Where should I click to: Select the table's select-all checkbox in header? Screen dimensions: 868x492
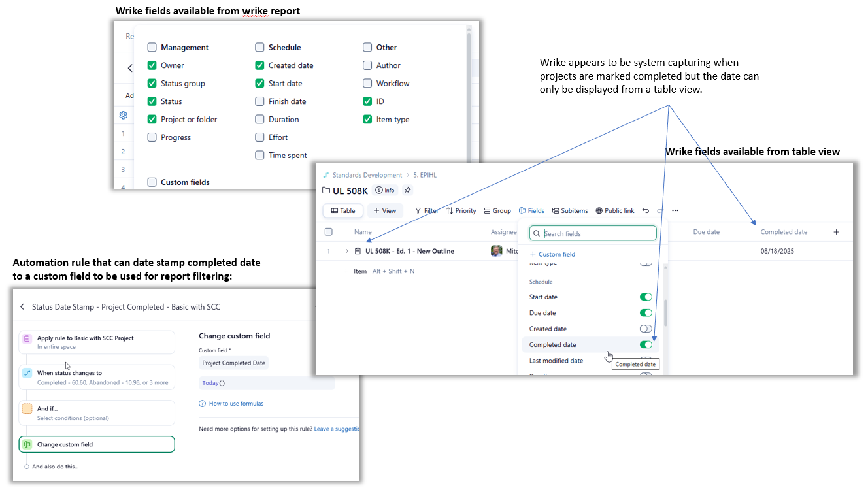pos(329,232)
